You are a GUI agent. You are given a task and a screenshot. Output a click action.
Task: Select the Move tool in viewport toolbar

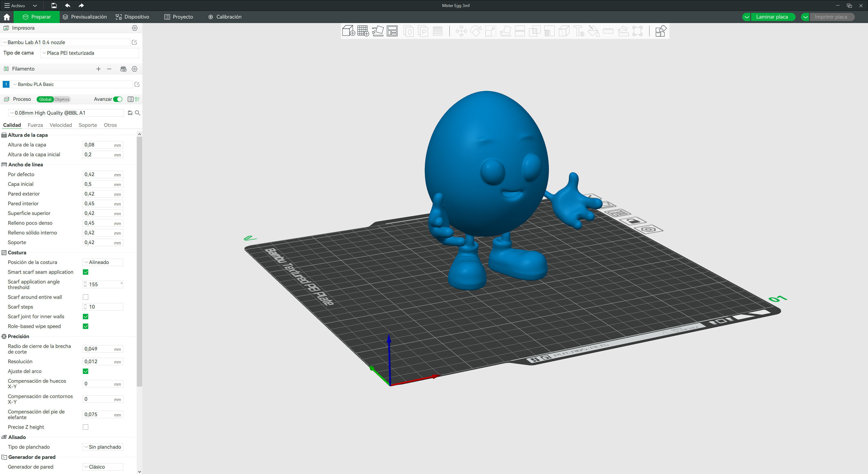pyautogui.click(x=461, y=31)
